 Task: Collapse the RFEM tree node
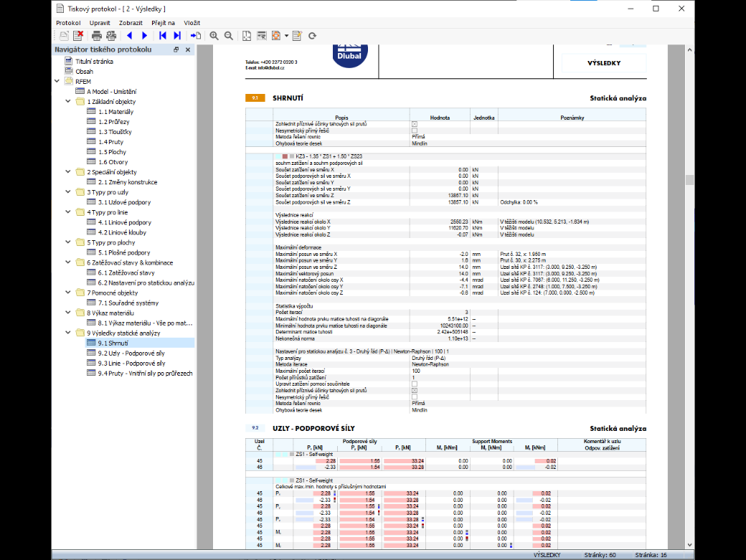(57, 81)
